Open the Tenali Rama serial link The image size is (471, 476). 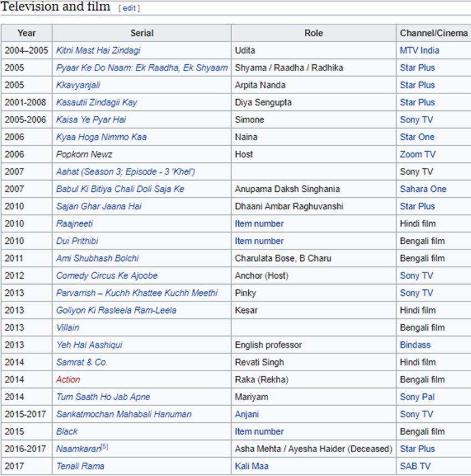80,466
